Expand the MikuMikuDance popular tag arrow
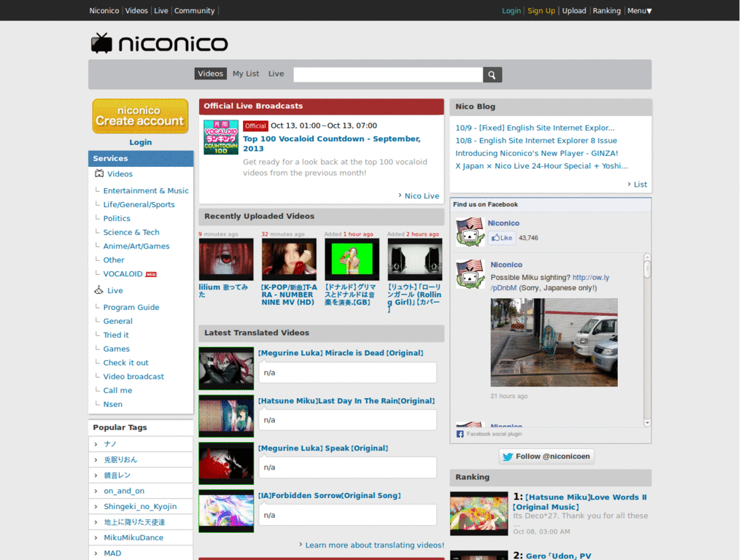747x560 pixels. point(96,537)
